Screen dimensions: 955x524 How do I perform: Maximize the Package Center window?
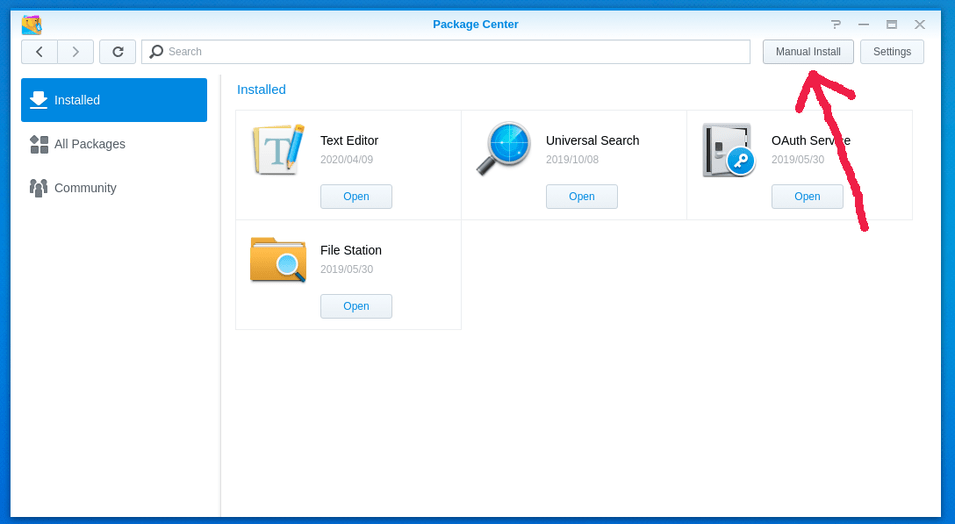[892, 24]
